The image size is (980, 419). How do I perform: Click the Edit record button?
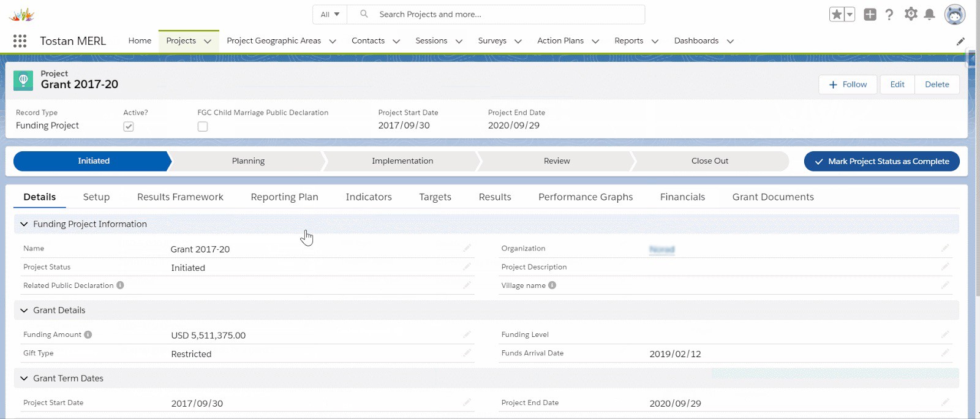(x=897, y=85)
